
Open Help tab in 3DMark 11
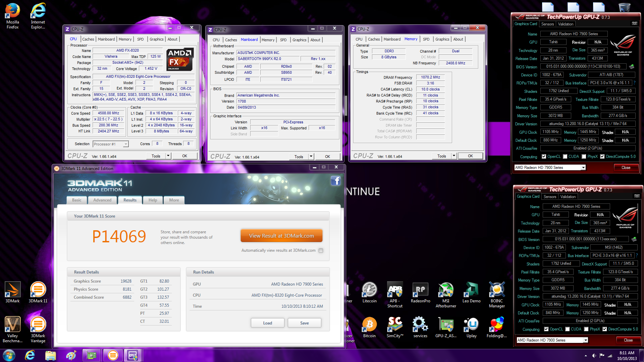(x=153, y=200)
